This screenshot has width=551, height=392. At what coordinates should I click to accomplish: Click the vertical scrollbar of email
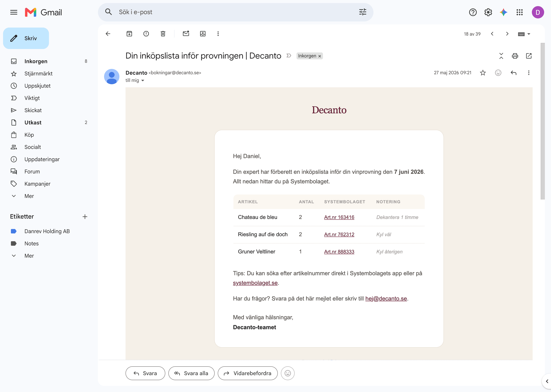(x=543, y=121)
